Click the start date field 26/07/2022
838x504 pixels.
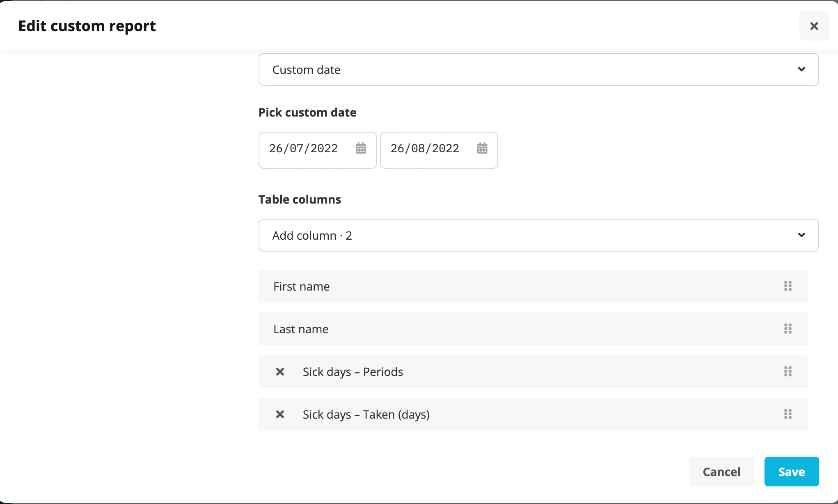317,150
